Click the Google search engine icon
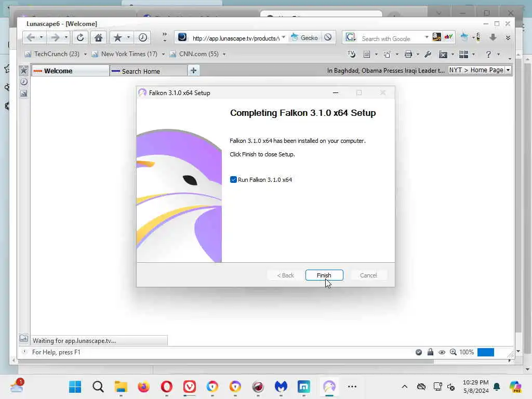Screen dimensions: 532x399 [x=351, y=37]
